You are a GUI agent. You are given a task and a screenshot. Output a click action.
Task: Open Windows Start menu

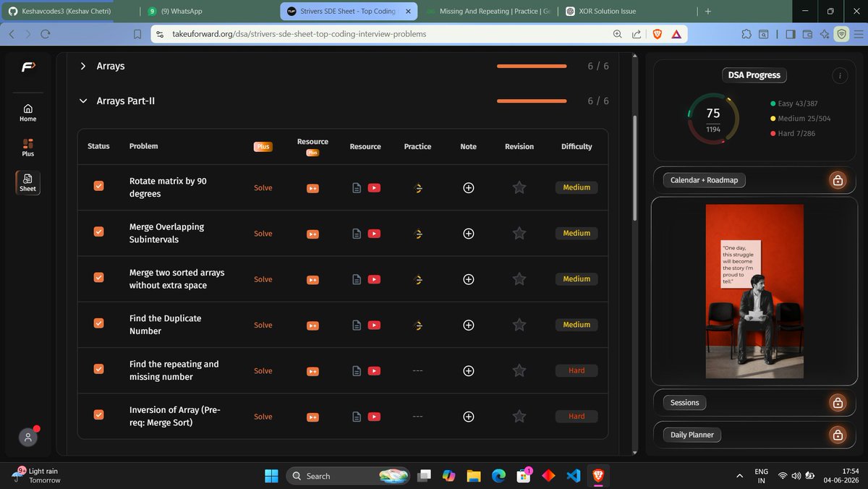[x=271, y=475]
